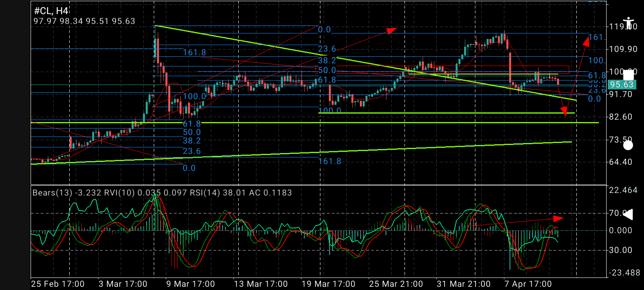Tap the 25 Mar 21:00 time label

point(396,284)
